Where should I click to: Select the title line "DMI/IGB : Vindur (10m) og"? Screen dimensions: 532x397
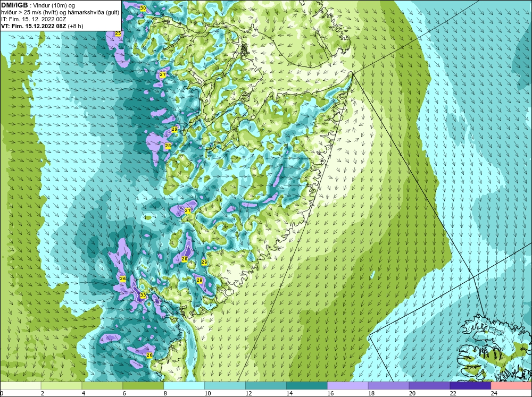coord(38,5)
